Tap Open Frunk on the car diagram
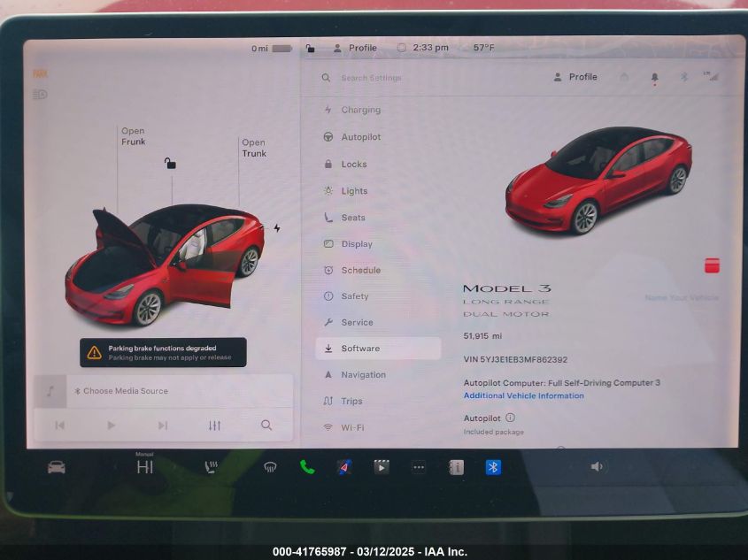 (133, 136)
